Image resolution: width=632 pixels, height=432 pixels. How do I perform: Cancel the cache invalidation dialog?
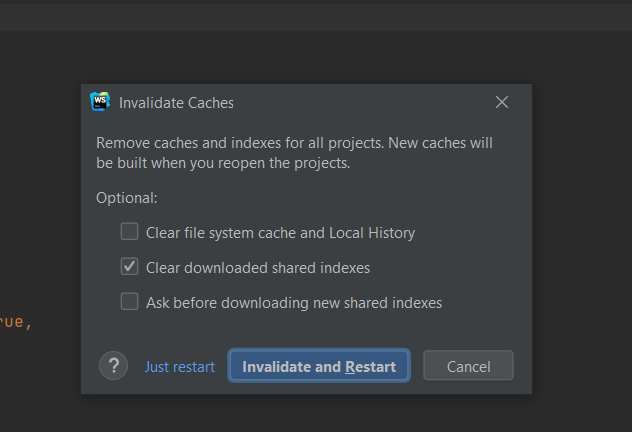click(x=468, y=366)
